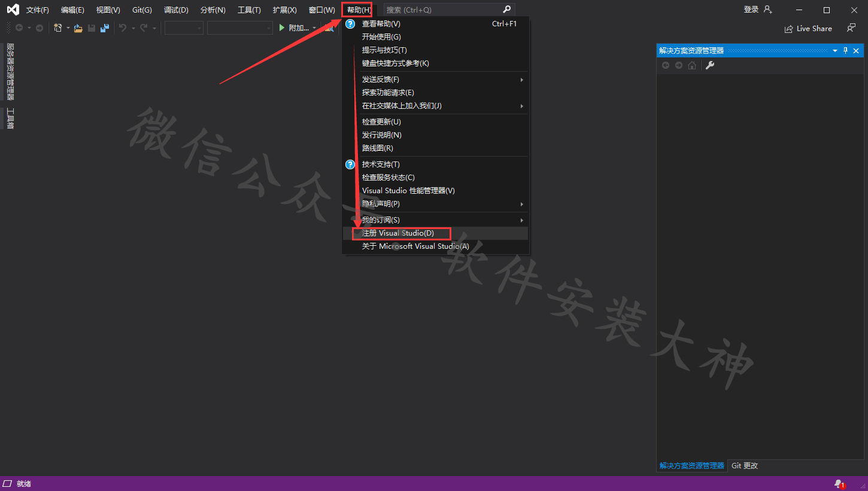Click the search magnifier icon
The width and height of the screenshot is (868, 491).
[x=506, y=10]
